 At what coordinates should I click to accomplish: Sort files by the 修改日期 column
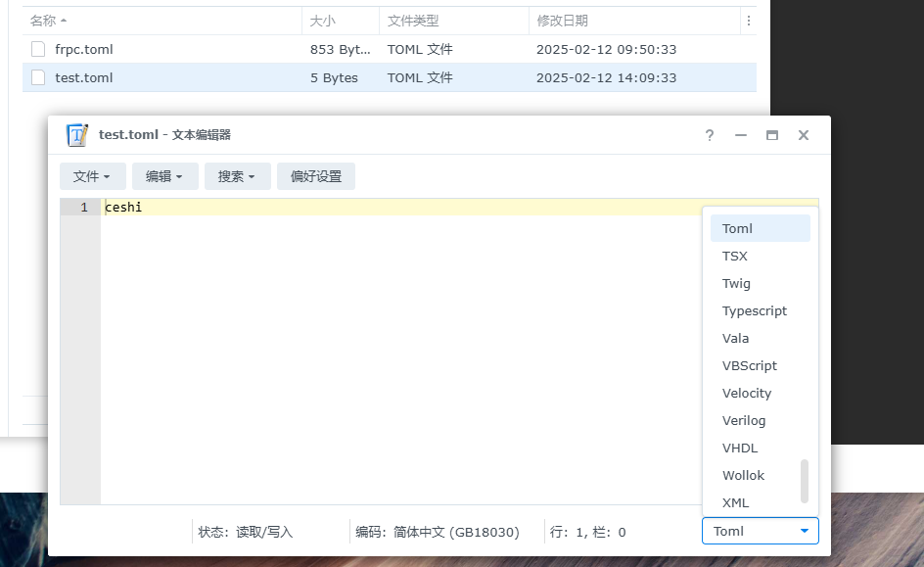coord(563,20)
